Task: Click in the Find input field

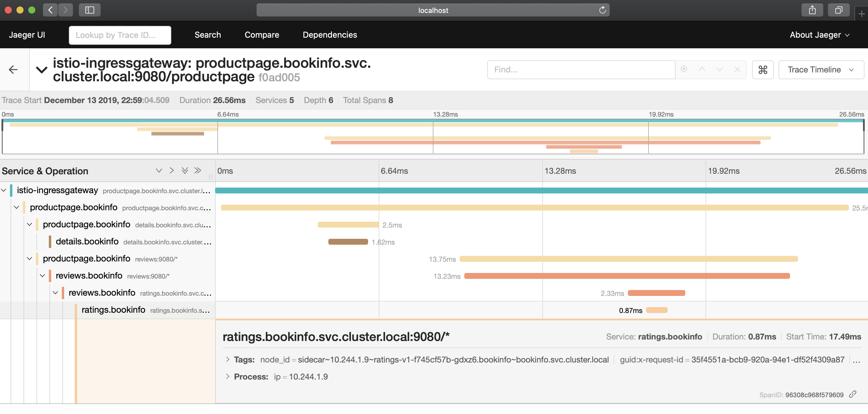Action: pyautogui.click(x=581, y=70)
